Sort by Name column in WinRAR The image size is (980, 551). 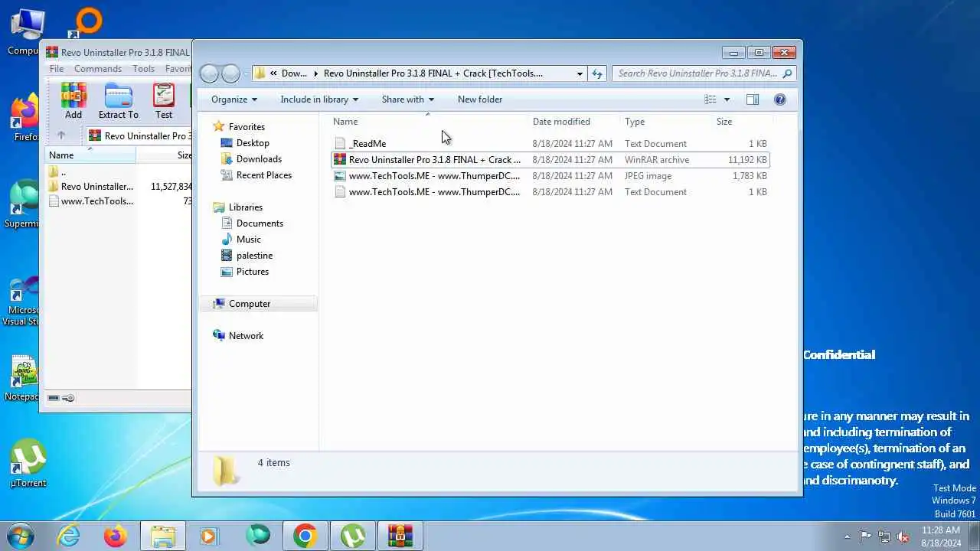[x=90, y=155]
